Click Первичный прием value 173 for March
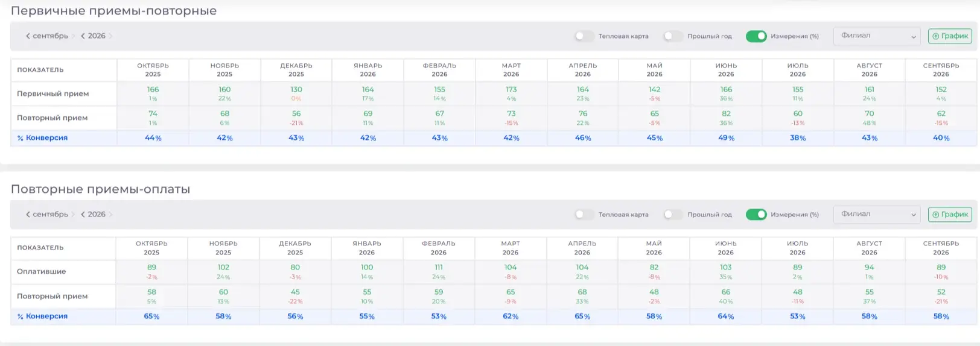 tap(511, 89)
